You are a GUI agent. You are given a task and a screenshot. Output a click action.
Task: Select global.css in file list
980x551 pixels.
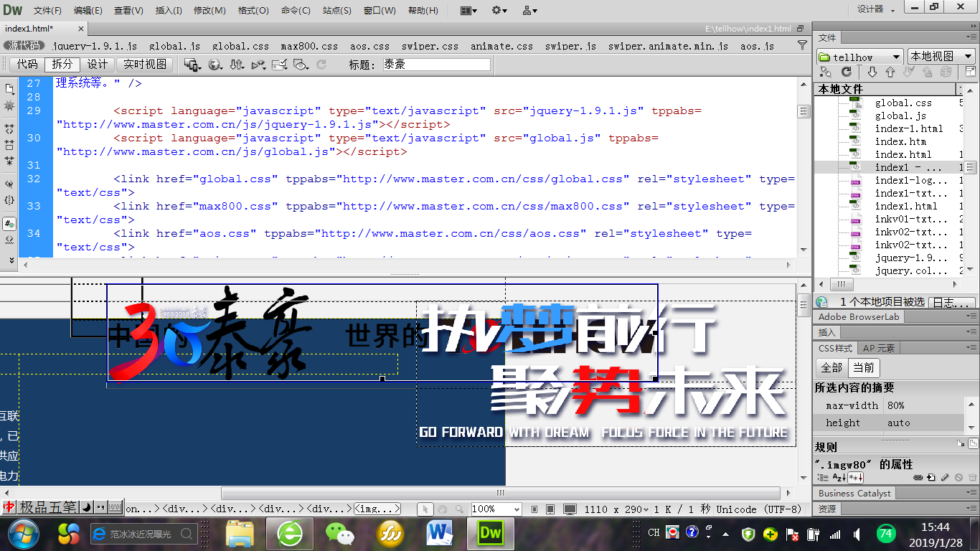[x=903, y=103]
